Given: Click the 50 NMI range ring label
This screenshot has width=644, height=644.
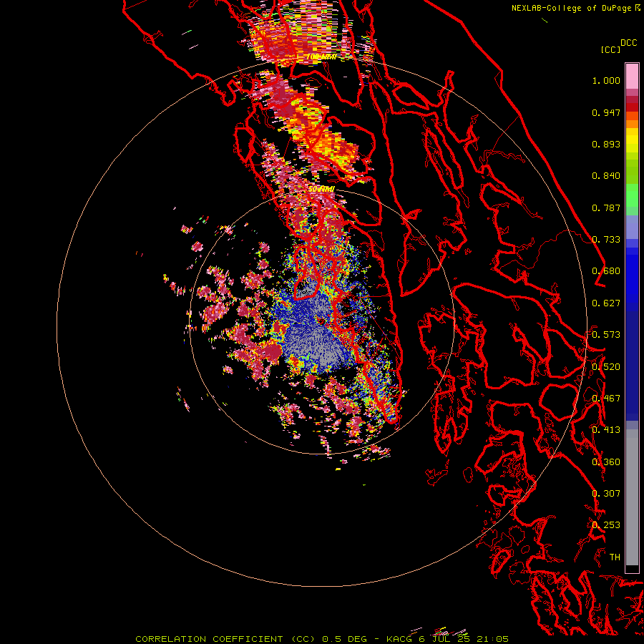Looking at the screenshot, I should click(321, 189).
